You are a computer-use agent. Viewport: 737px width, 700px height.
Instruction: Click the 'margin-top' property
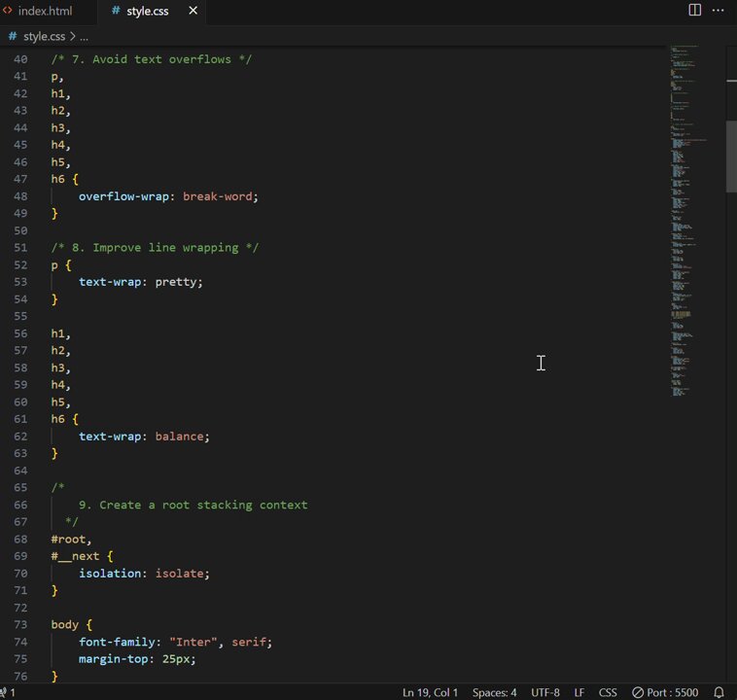point(114,658)
